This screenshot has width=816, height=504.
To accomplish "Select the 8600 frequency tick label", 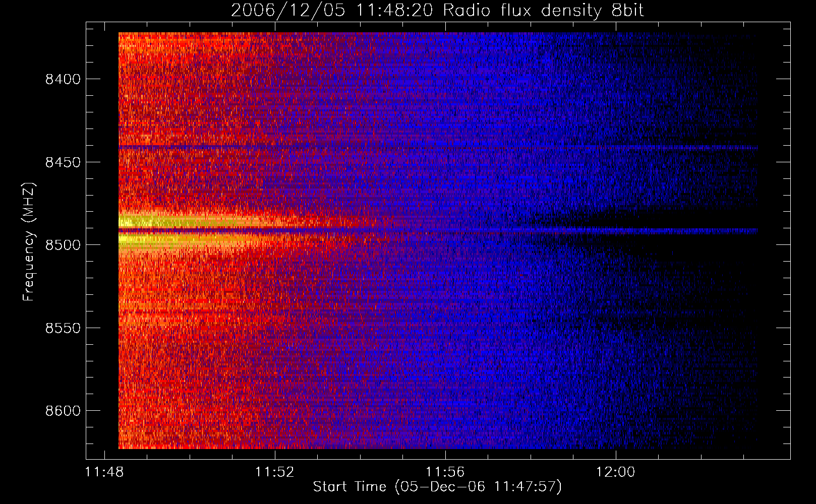I will pyautogui.click(x=63, y=411).
